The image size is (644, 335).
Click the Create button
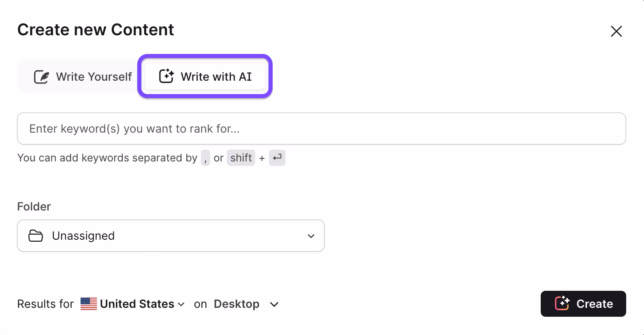pyautogui.click(x=583, y=304)
